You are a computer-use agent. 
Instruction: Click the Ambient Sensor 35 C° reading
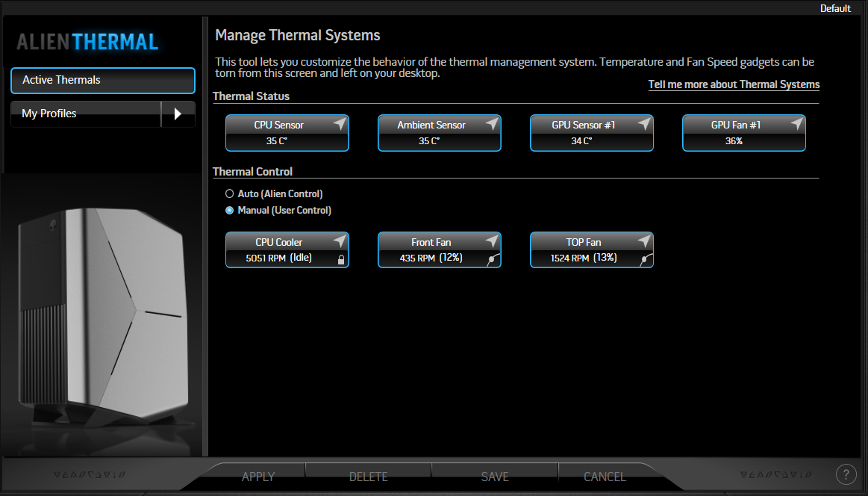pos(429,141)
